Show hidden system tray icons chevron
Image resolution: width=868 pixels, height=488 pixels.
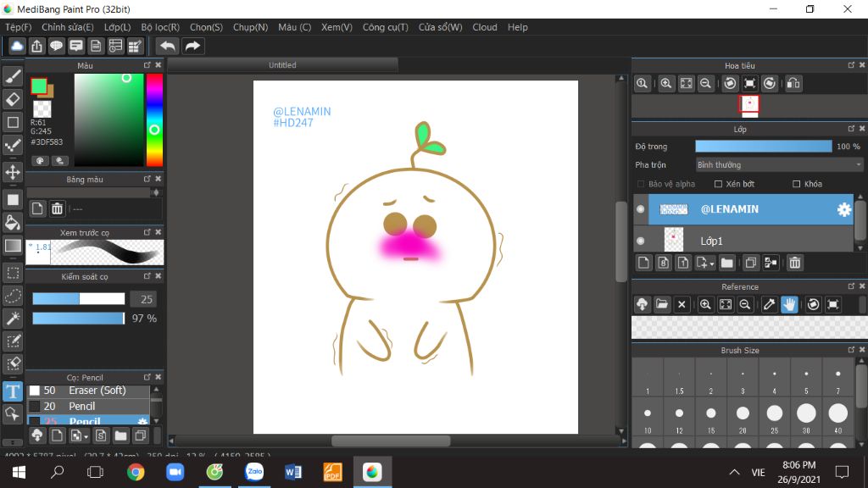[x=734, y=472]
